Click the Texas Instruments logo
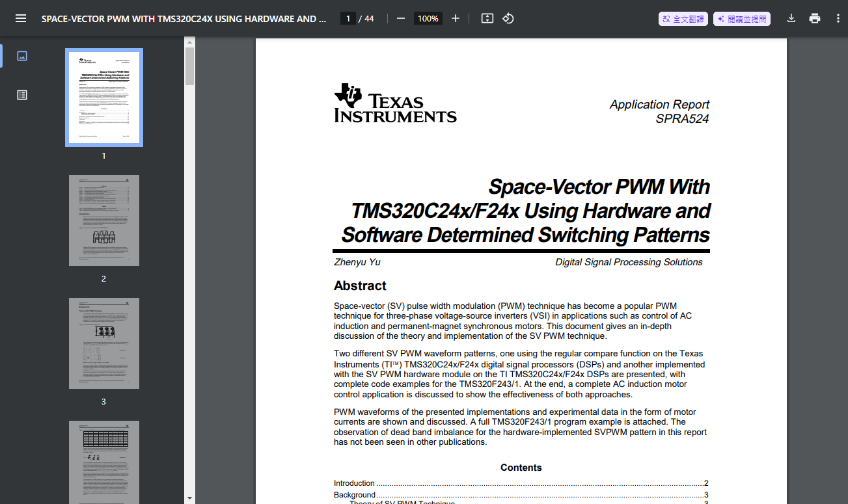The image size is (848, 504). 395,103
